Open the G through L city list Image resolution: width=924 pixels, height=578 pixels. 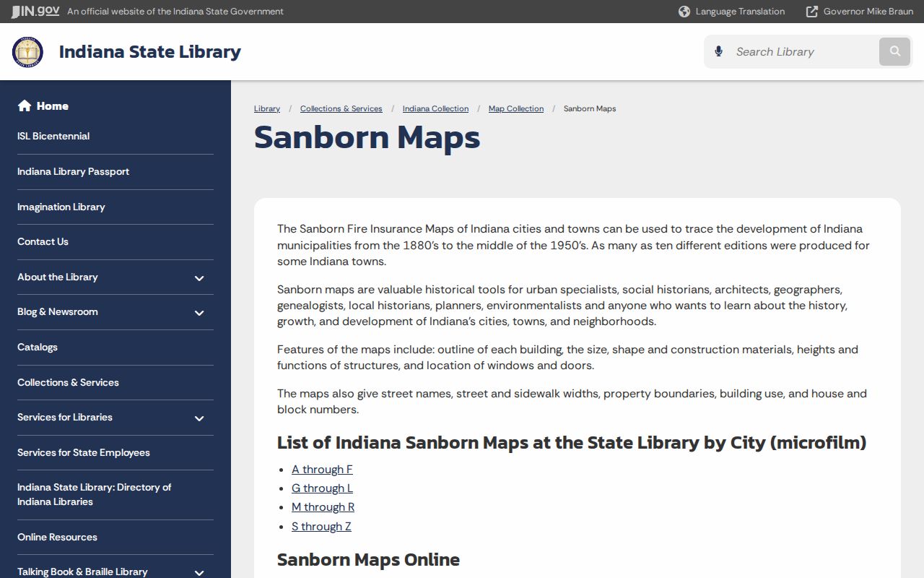coord(322,488)
